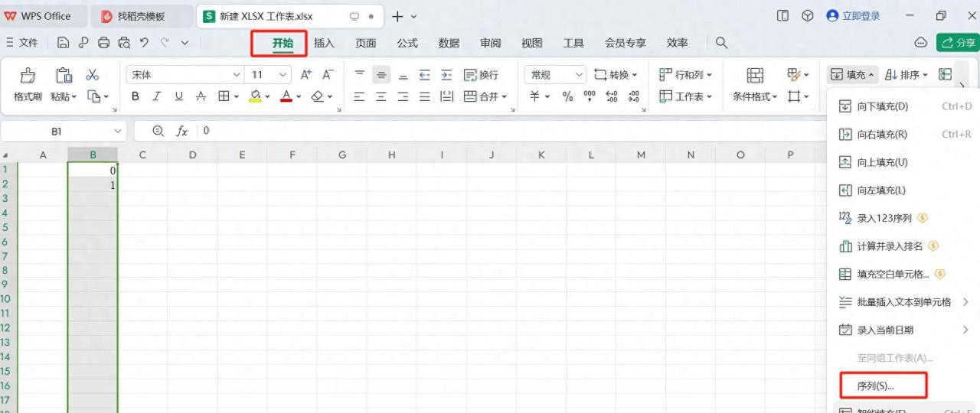Switch to the Insert (插入) tab

325,44
